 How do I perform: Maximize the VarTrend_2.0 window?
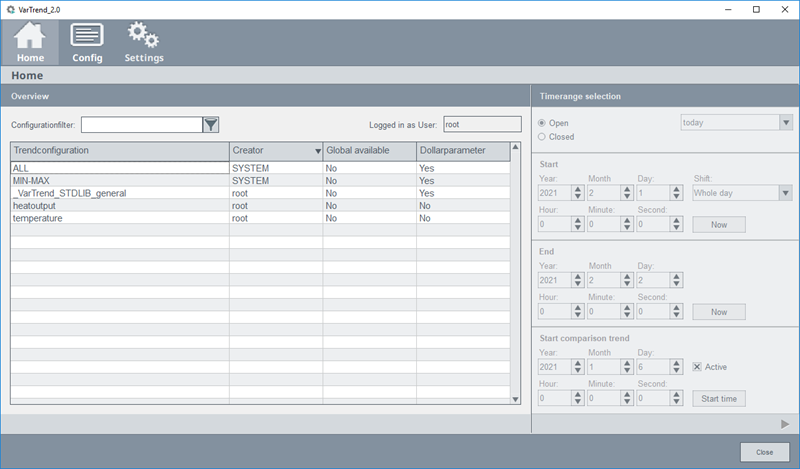pos(756,9)
